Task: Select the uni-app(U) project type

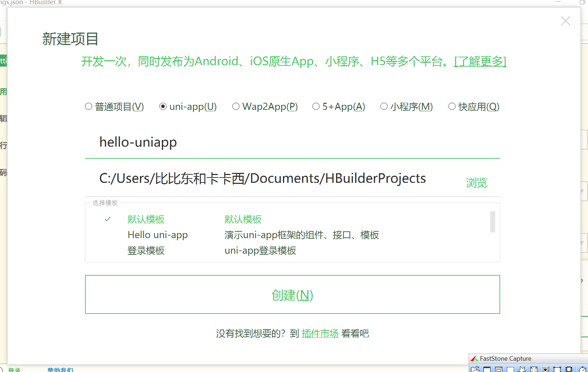Action: click(188, 107)
